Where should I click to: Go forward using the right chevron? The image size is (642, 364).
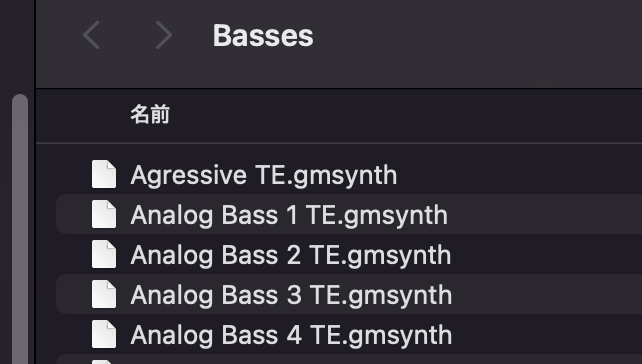pos(164,36)
